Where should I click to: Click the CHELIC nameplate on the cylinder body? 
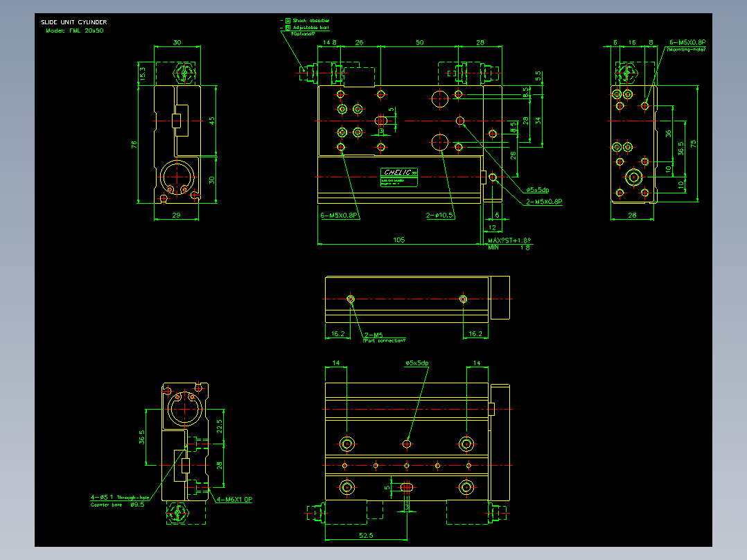pyautogui.click(x=399, y=177)
